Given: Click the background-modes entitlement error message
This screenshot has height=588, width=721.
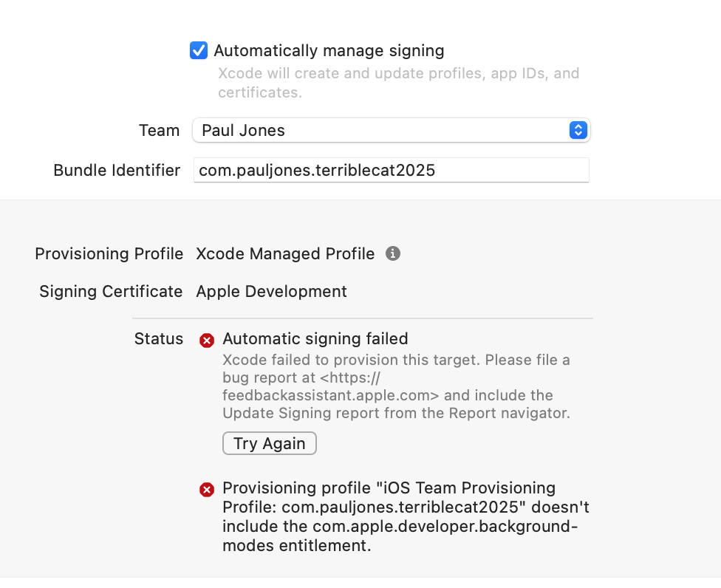Looking at the screenshot, I should 405,517.
